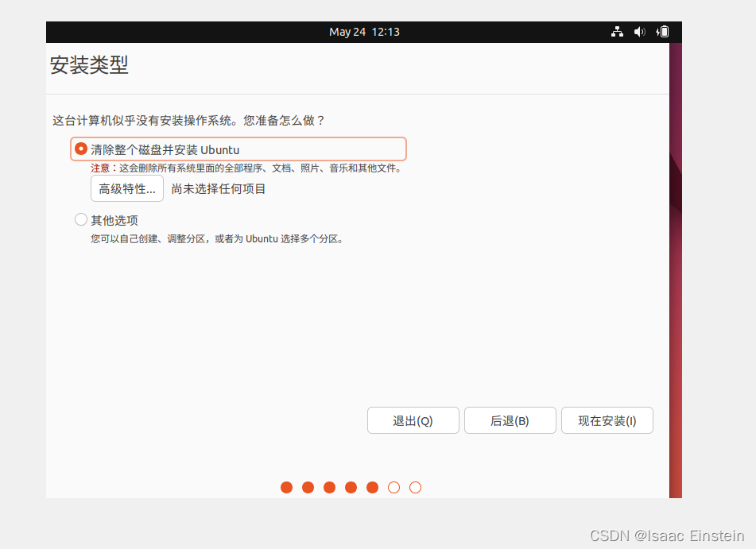Select erase disk and install Ubuntu radio
Screen dimensions: 756x549
click(x=81, y=149)
